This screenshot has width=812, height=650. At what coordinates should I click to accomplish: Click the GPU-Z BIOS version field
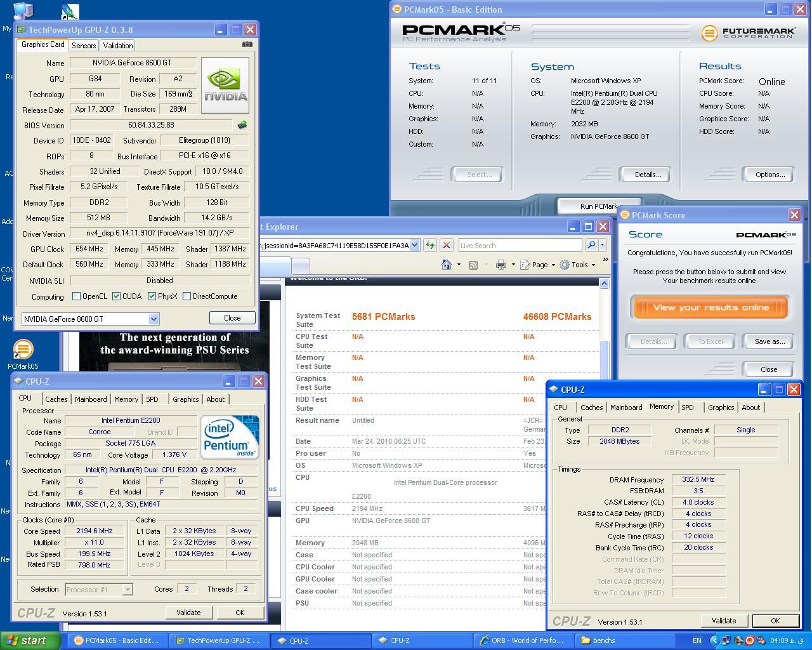click(x=151, y=125)
